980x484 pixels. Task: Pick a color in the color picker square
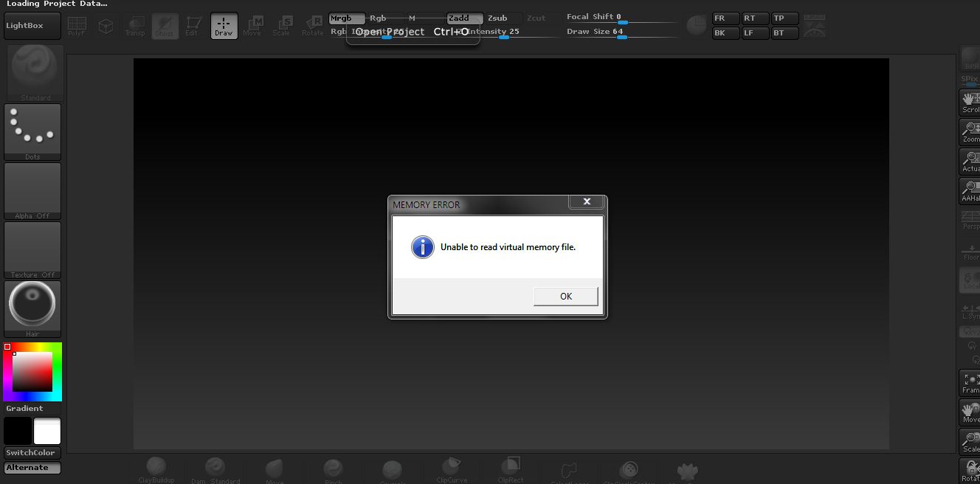point(32,372)
